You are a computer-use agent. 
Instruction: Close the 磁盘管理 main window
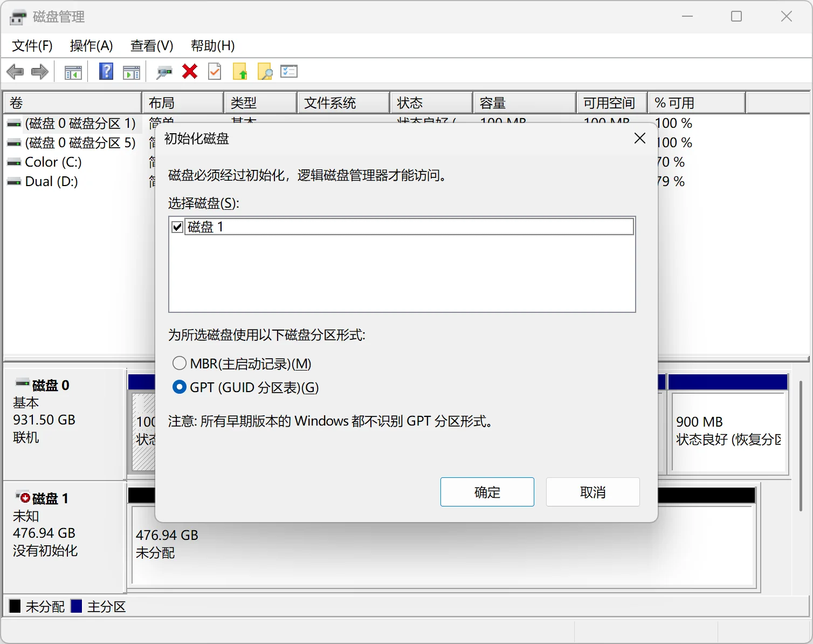(787, 17)
